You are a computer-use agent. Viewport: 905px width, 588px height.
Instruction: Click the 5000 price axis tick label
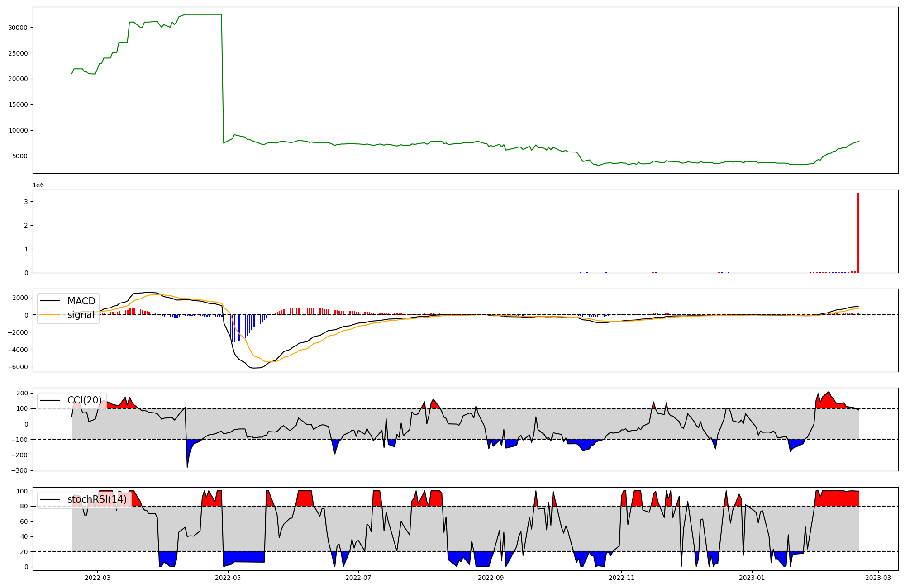[x=20, y=156]
